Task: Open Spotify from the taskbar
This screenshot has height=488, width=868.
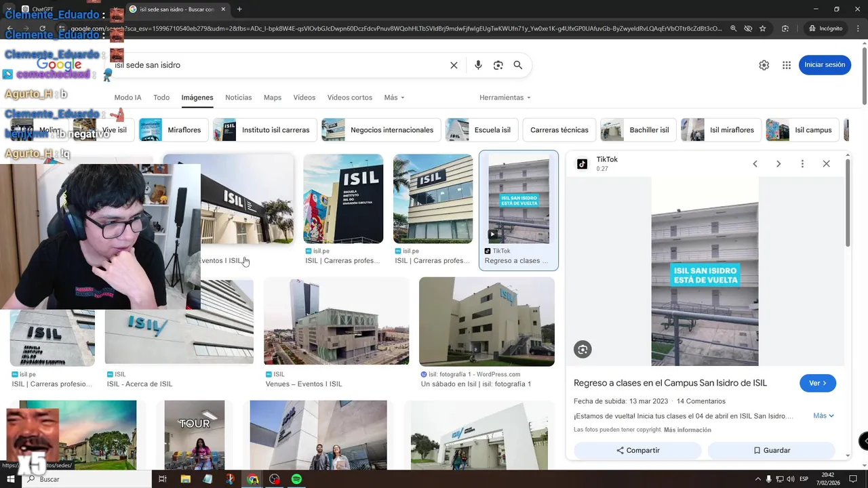Action: 296,479
